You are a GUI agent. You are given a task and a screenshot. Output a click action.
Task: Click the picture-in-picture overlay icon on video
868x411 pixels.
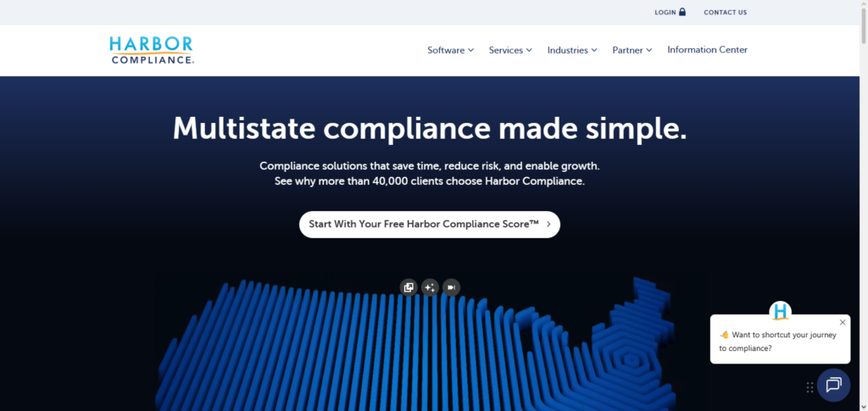click(409, 287)
